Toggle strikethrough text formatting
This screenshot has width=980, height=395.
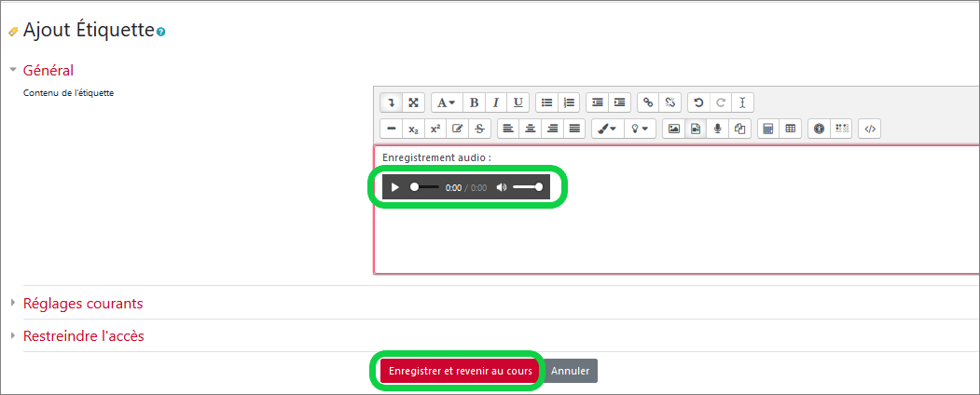pyautogui.click(x=480, y=129)
